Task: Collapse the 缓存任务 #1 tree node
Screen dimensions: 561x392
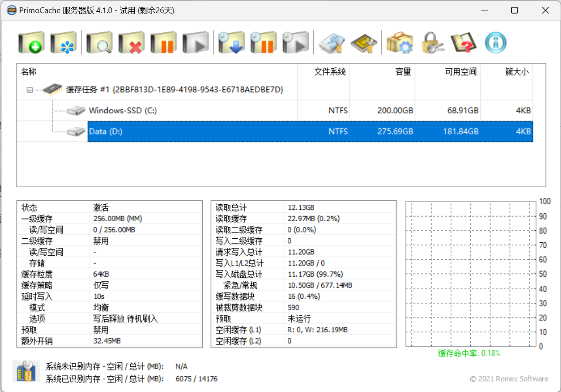Action: pyautogui.click(x=30, y=90)
